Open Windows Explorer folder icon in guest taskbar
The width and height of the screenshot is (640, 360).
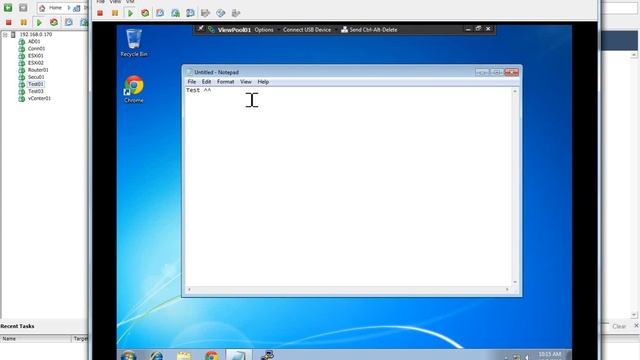click(x=184, y=356)
